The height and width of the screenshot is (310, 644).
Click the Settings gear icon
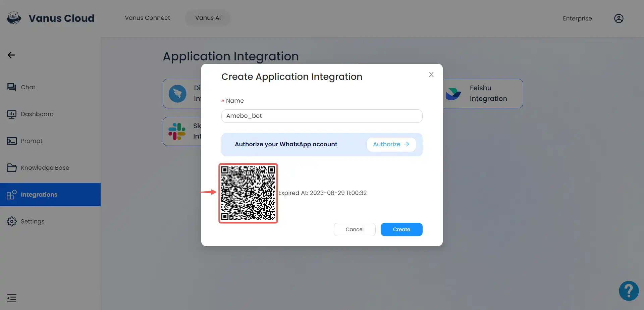(x=12, y=221)
